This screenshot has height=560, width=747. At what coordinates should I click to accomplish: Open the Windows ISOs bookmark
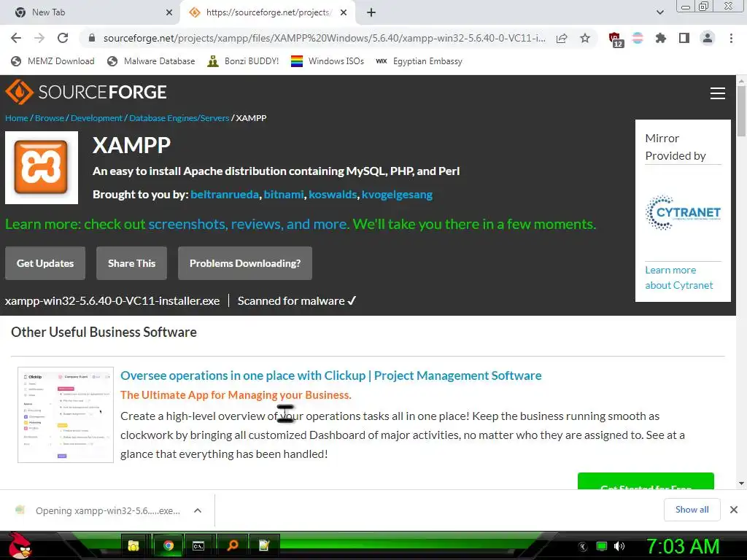[x=328, y=61]
